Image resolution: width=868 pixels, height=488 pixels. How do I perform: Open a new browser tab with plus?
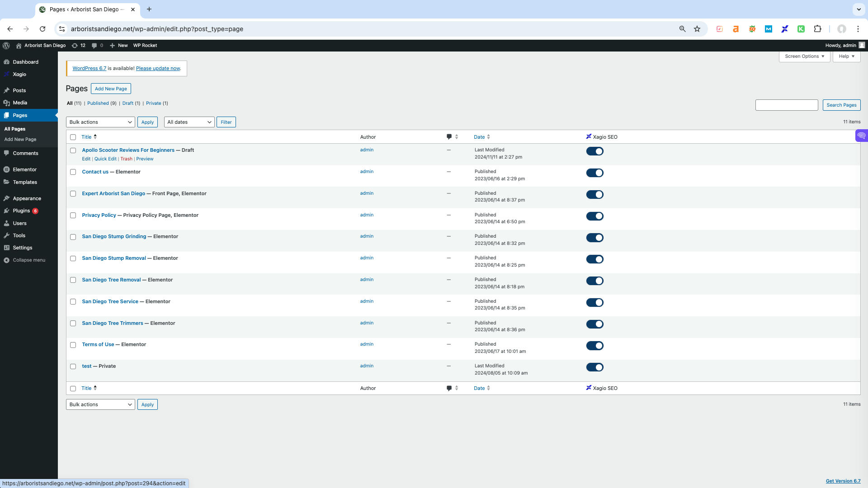149,9
